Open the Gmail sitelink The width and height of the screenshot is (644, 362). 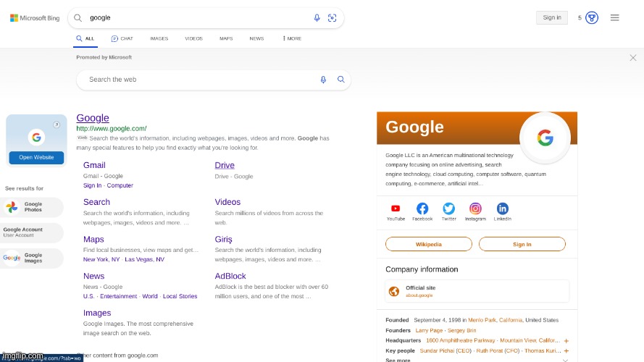point(94,165)
